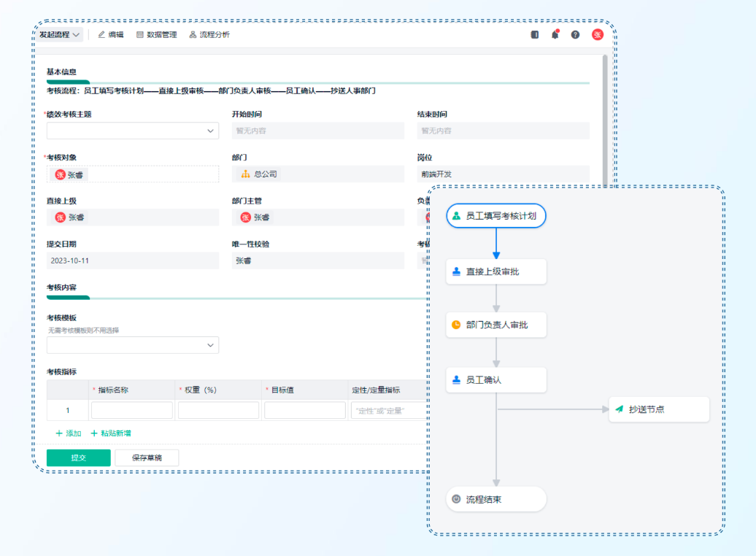756x556 pixels.
Task: Open the 数据管理 toolbar item
Action: point(157,35)
